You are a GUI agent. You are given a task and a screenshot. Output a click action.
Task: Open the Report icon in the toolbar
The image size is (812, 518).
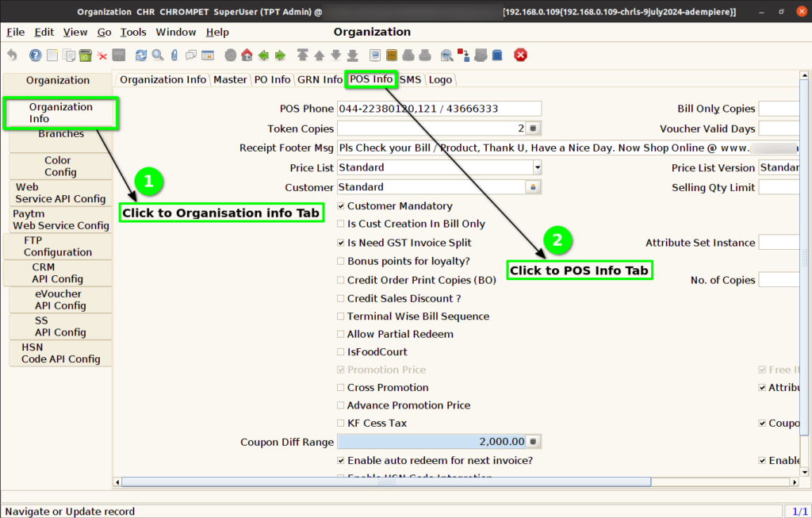click(x=375, y=55)
